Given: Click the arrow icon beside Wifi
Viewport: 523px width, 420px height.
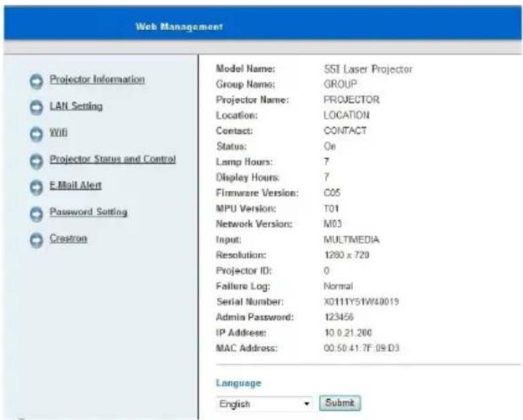Looking at the screenshot, I should coord(36,134).
